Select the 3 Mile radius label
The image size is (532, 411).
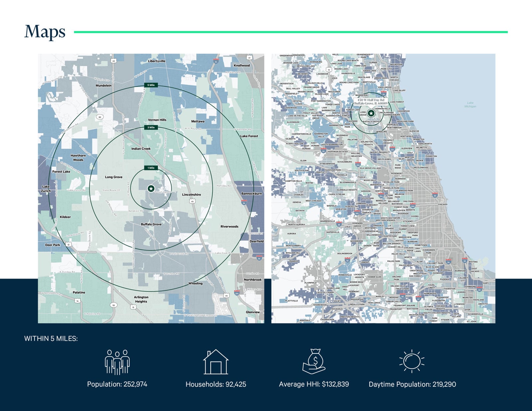tap(151, 127)
